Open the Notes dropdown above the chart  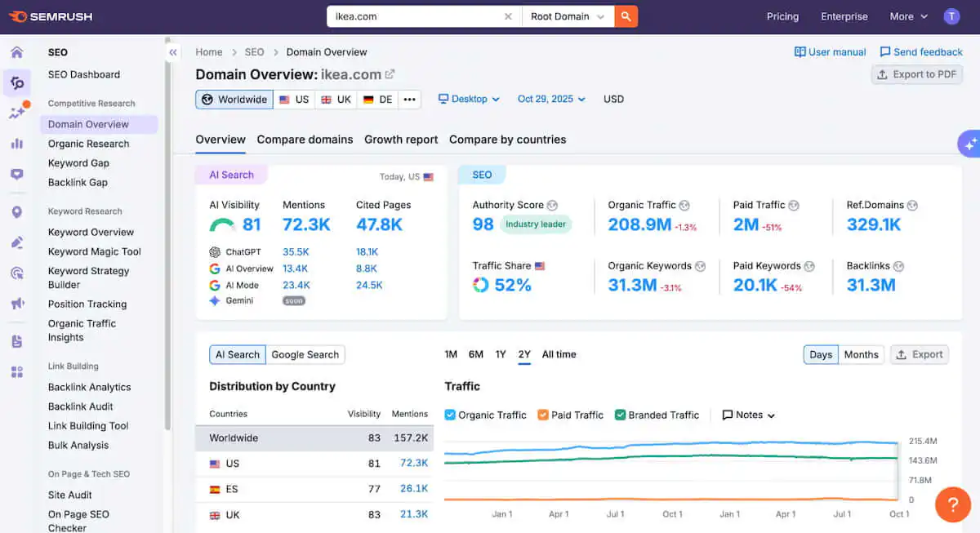(x=747, y=415)
